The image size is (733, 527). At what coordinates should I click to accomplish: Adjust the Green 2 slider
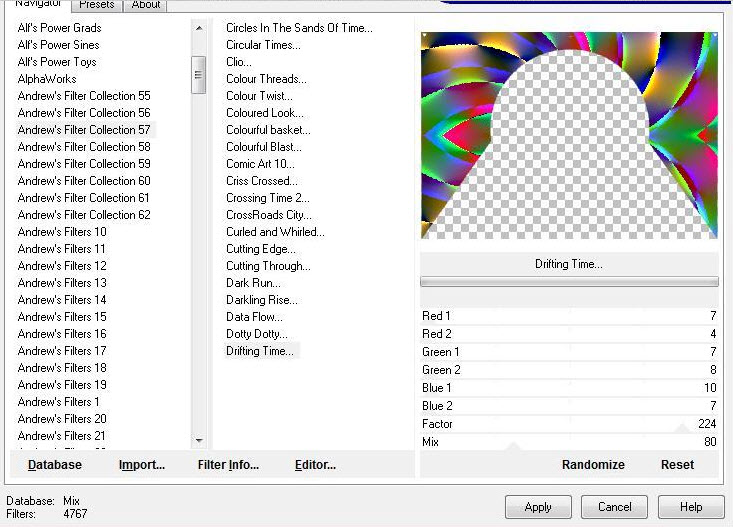pos(569,370)
